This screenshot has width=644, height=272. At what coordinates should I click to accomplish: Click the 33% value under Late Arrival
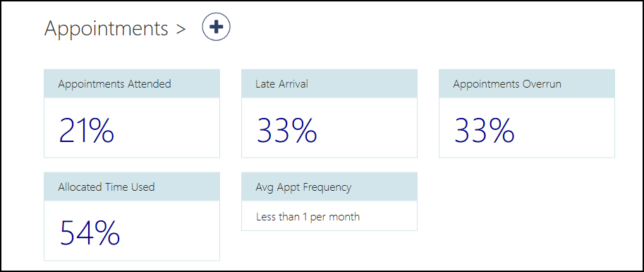[x=286, y=129]
